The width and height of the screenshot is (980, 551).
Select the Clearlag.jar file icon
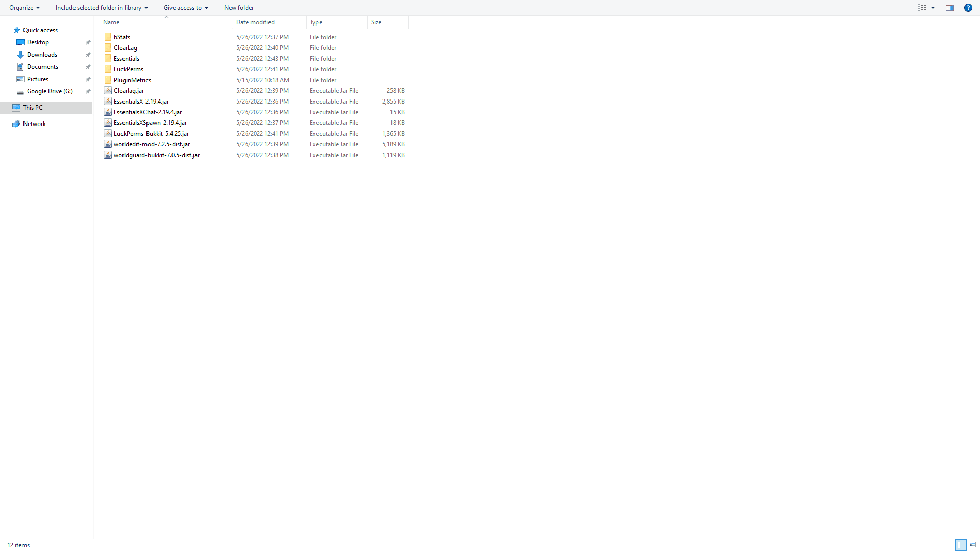point(108,91)
